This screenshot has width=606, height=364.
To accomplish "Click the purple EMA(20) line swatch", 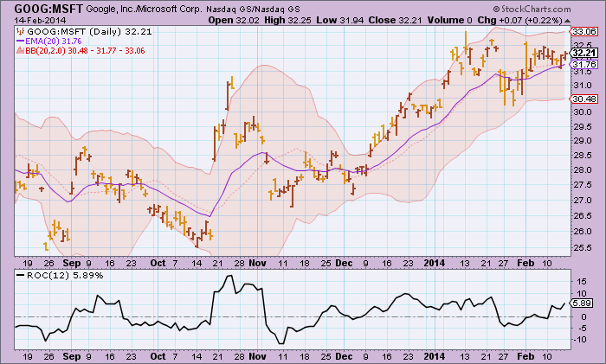I will (x=21, y=41).
